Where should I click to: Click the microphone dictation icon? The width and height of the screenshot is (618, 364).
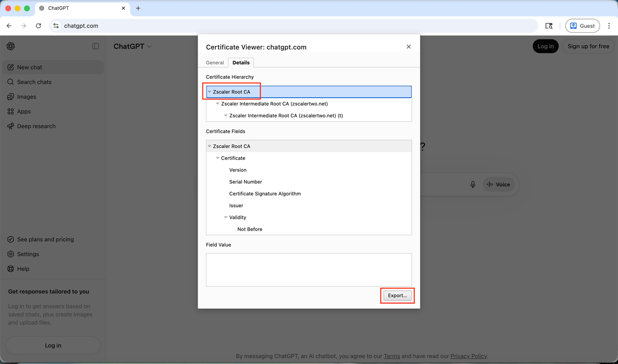click(473, 184)
